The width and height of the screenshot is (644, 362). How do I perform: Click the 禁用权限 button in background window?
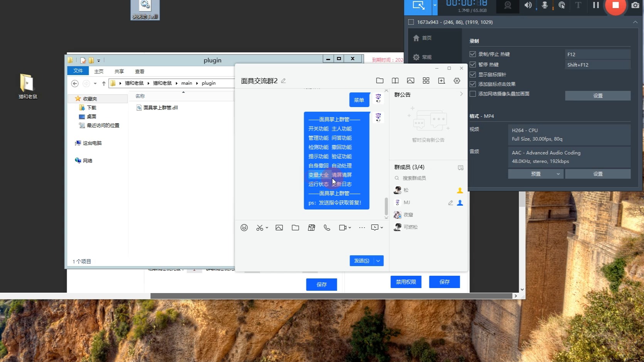(406, 282)
